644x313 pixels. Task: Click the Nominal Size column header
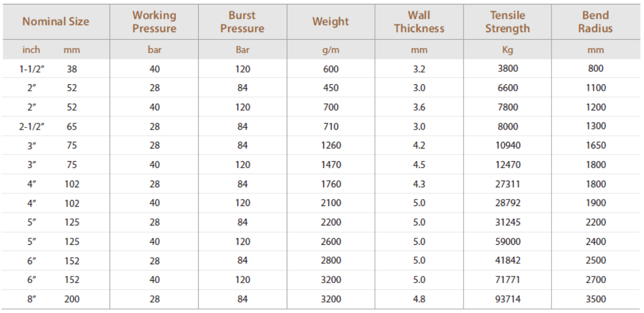55,22
